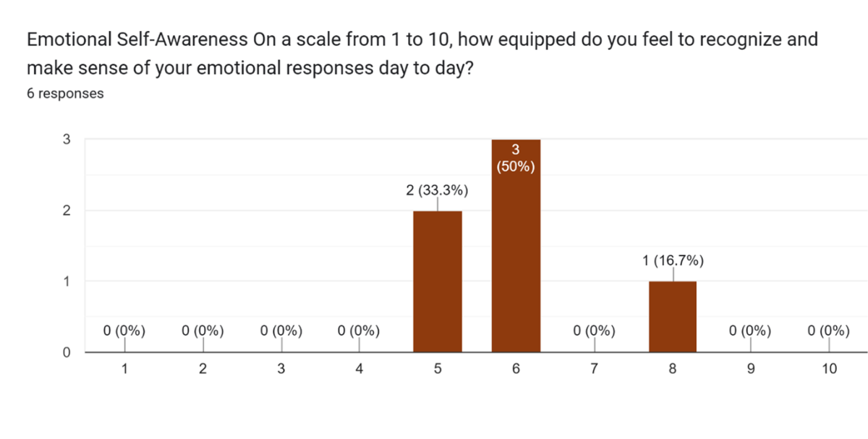
Task: Click the brown bar for rating 5
Action: tap(438, 282)
